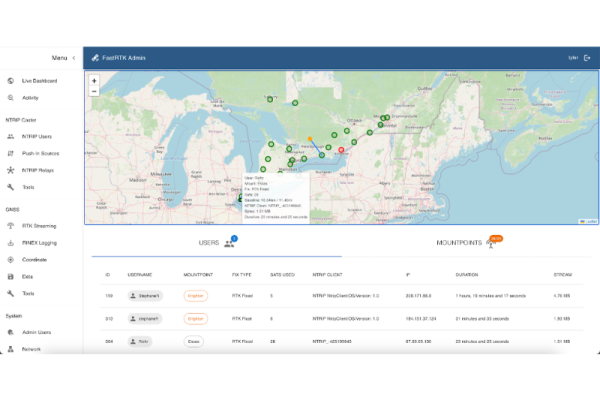Viewport: 600px width, 400px height.
Task: Open Admin Users under System
Action: (36, 332)
